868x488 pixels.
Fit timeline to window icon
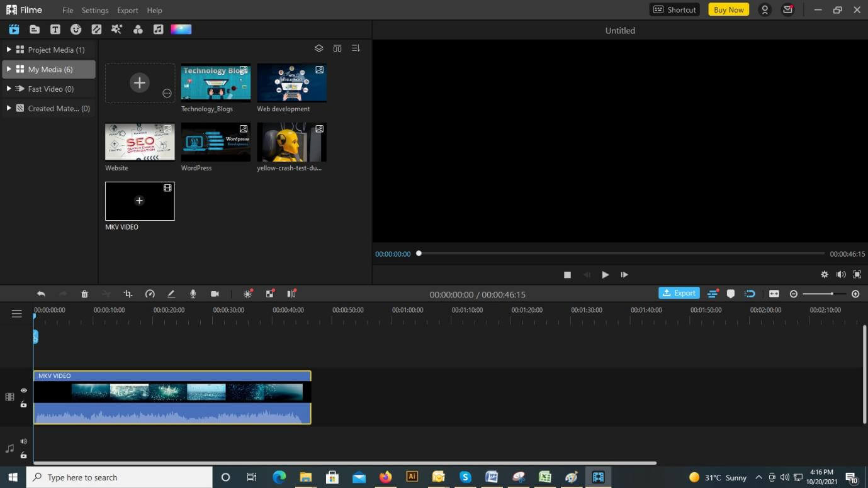point(774,294)
